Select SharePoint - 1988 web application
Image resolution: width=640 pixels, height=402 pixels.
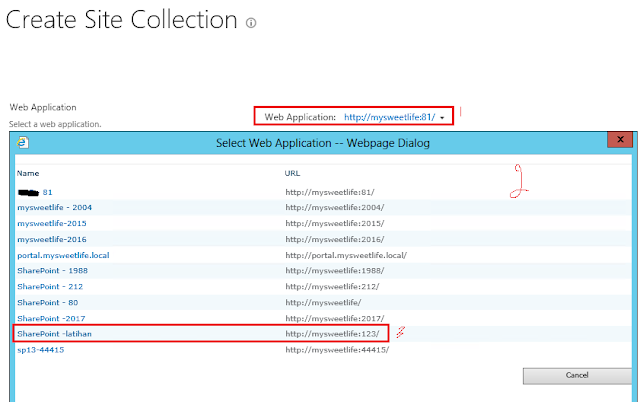point(52,271)
